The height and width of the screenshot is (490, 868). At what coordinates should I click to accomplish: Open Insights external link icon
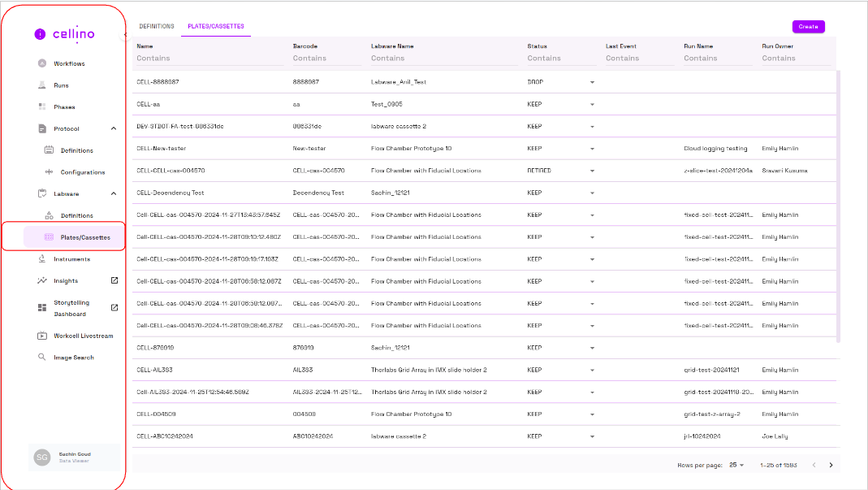tap(114, 281)
